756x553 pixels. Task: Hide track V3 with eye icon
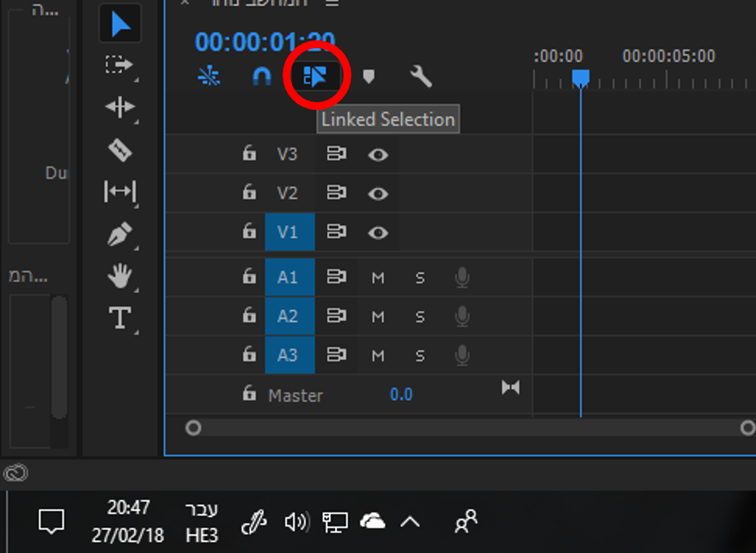click(x=378, y=155)
